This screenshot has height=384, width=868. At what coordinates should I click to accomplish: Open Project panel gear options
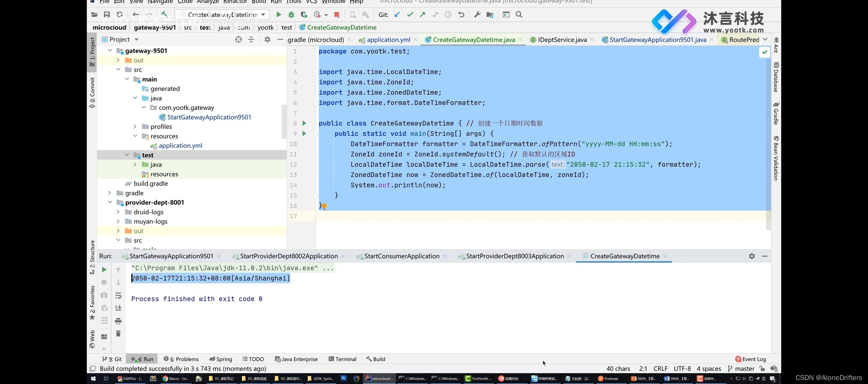pyautogui.click(x=267, y=40)
